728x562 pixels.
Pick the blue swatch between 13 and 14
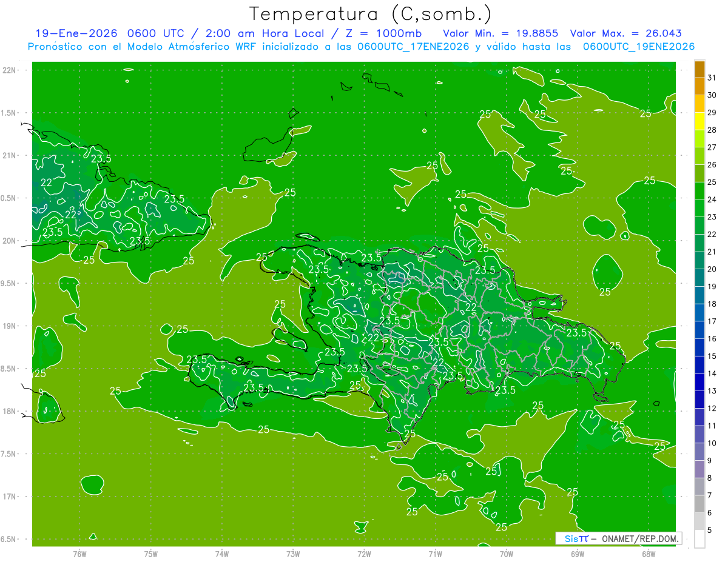tap(699, 382)
